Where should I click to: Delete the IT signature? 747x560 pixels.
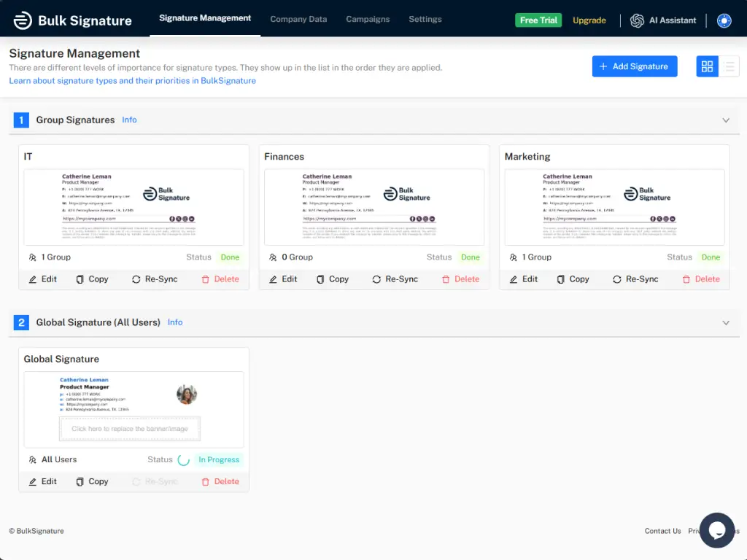(220, 279)
